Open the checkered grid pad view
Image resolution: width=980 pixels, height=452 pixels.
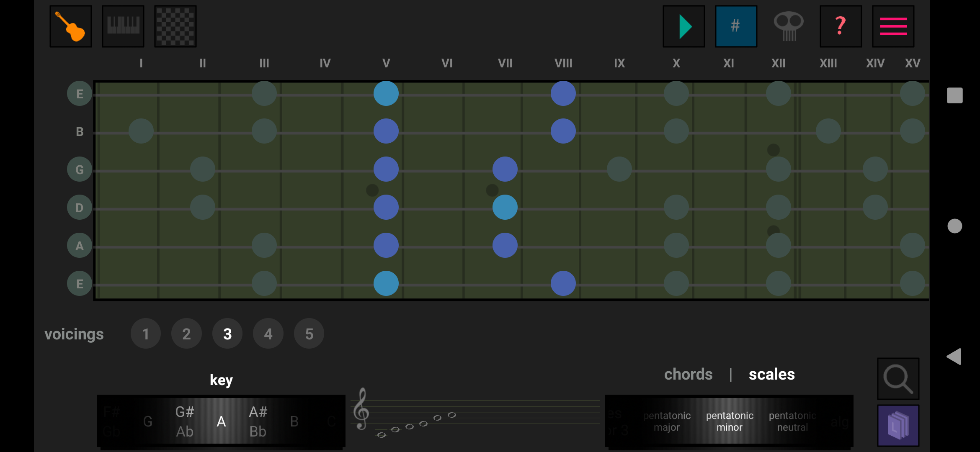[175, 26]
